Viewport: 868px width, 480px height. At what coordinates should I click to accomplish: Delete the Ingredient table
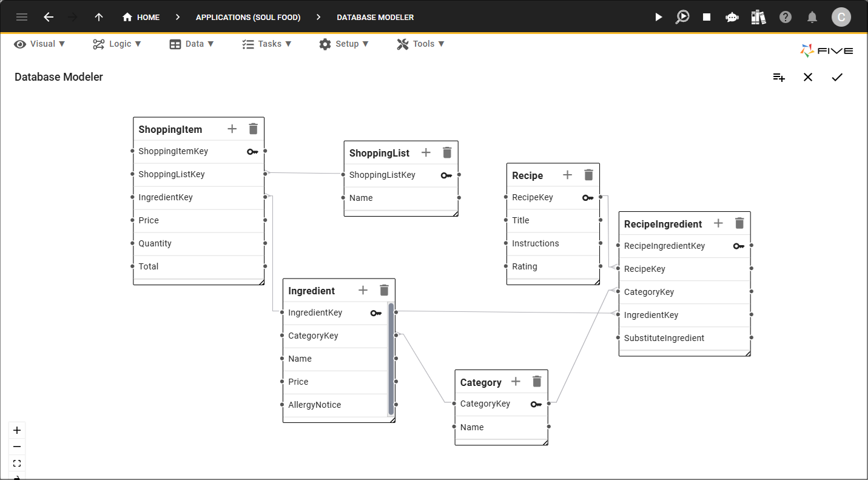(x=384, y=290)
